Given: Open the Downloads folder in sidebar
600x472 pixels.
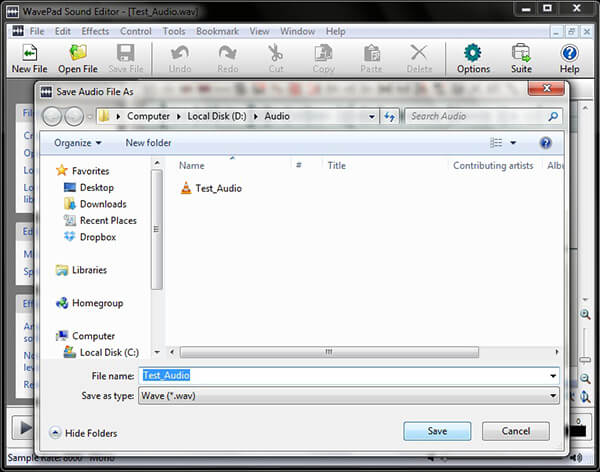Looking at the screenshot, I should click(x=102, y=204).
